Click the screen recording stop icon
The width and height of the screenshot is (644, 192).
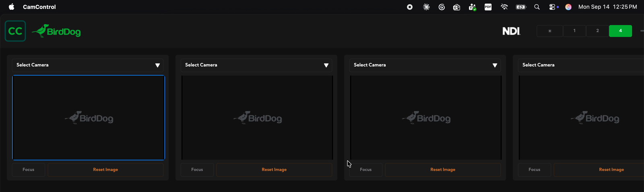coord(410,7)
